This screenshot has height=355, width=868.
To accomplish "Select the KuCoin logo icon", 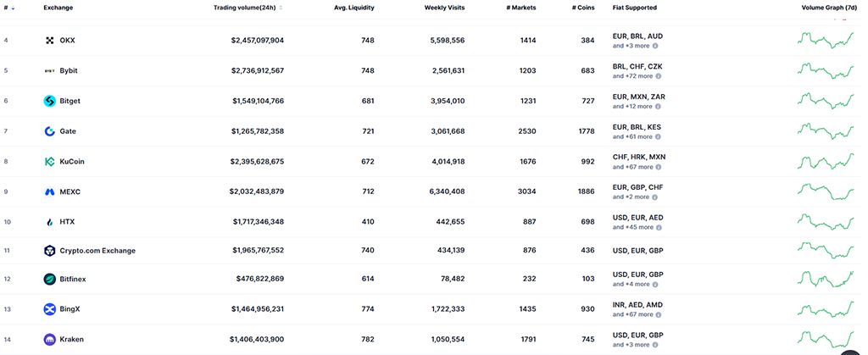I will 49,161.
